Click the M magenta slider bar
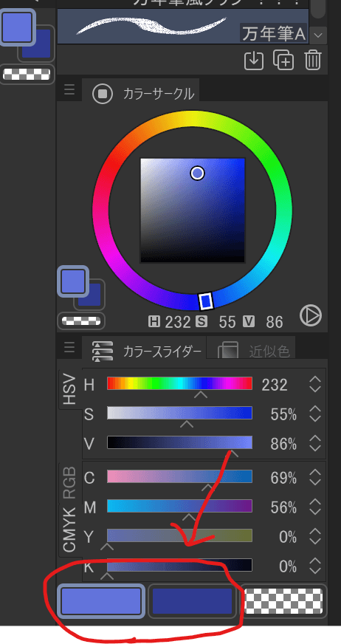Screen dimensions: 341x644 (x=180, y=506)
